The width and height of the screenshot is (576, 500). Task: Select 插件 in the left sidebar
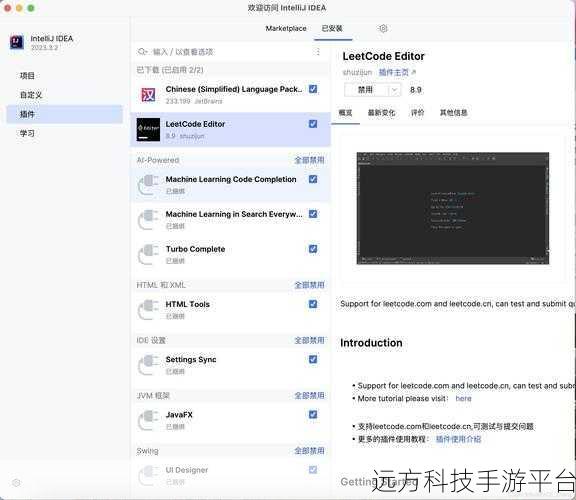point(65,114)
